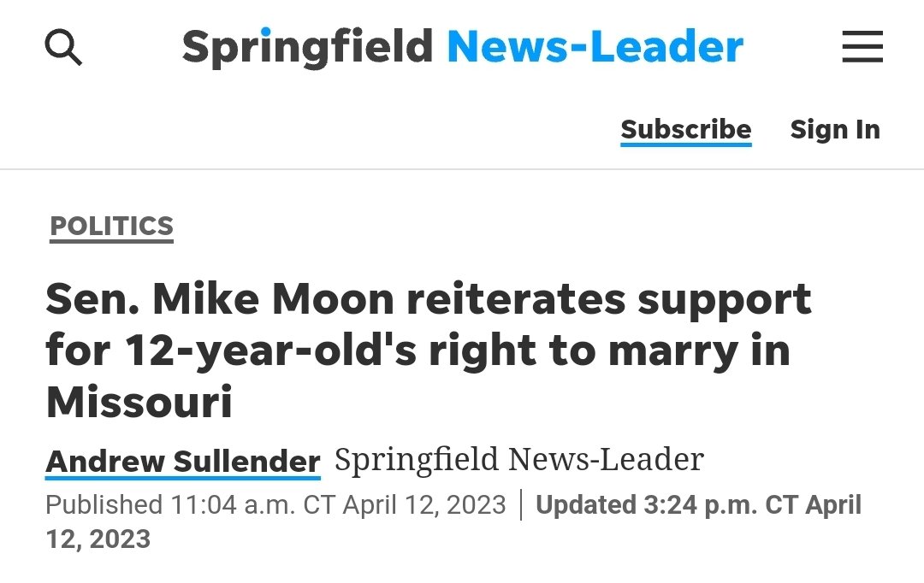Open the POLITICS section link
924x583 pixels.
coord(111,227)
